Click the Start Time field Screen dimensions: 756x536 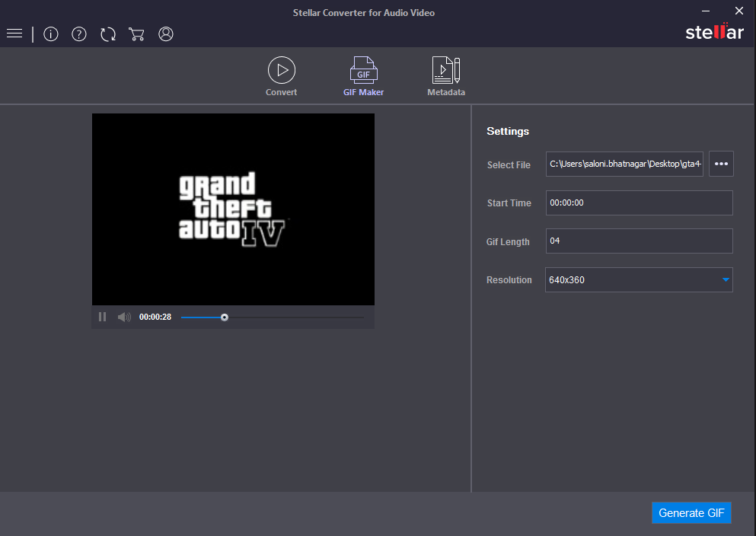640,203
